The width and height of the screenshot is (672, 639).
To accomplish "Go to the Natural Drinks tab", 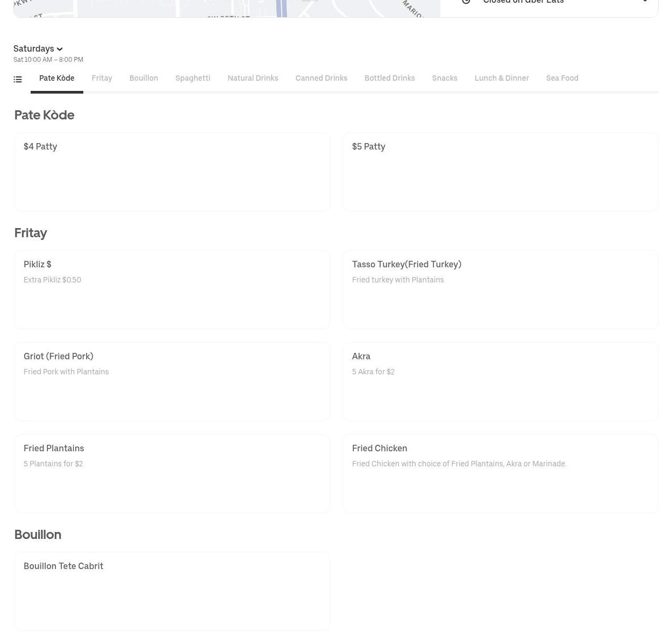I will coord(253,78).
